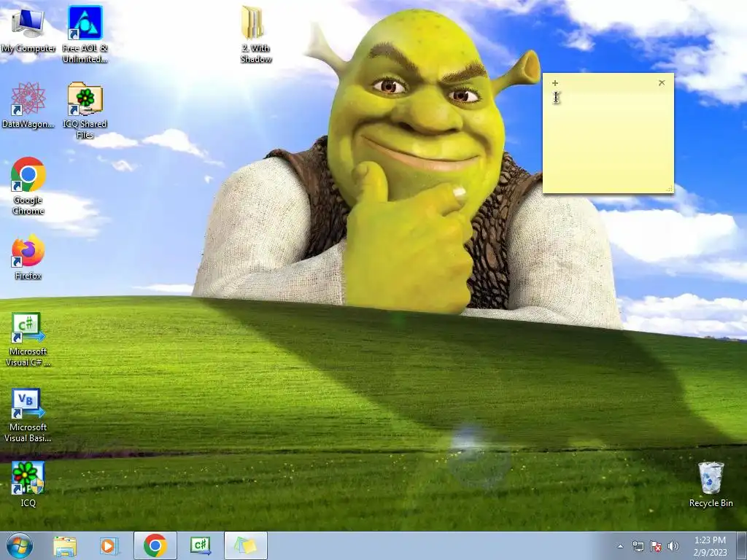Open the clock showing 1:23 PM

click(x=710, y=545)
